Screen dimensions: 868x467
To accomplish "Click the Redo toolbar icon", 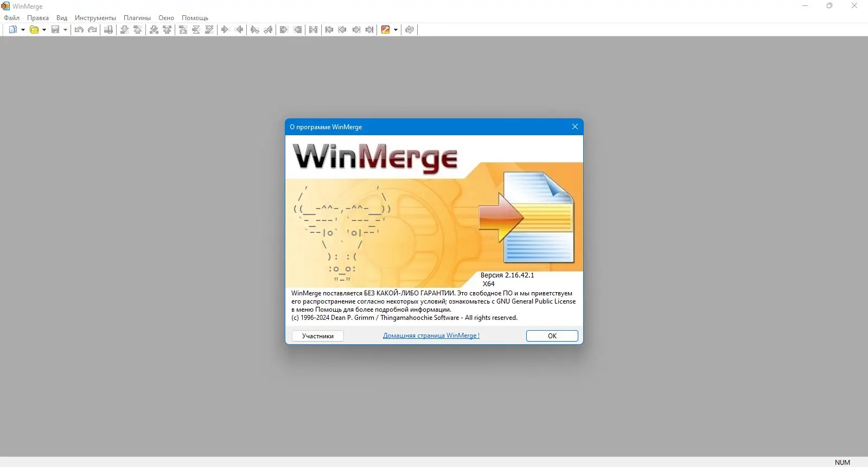I will tap(92, 30).
